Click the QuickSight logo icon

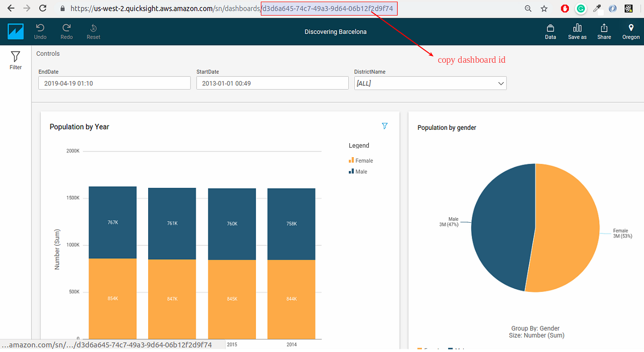(16, 31)
